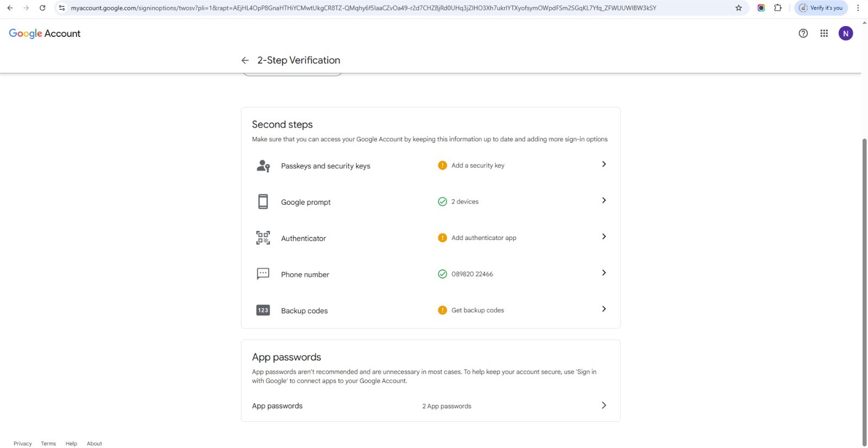Image resolution: width=868 pixels, height=448 pixels.
Task: Click the 2 devices status text
Action: click(465, 202)
